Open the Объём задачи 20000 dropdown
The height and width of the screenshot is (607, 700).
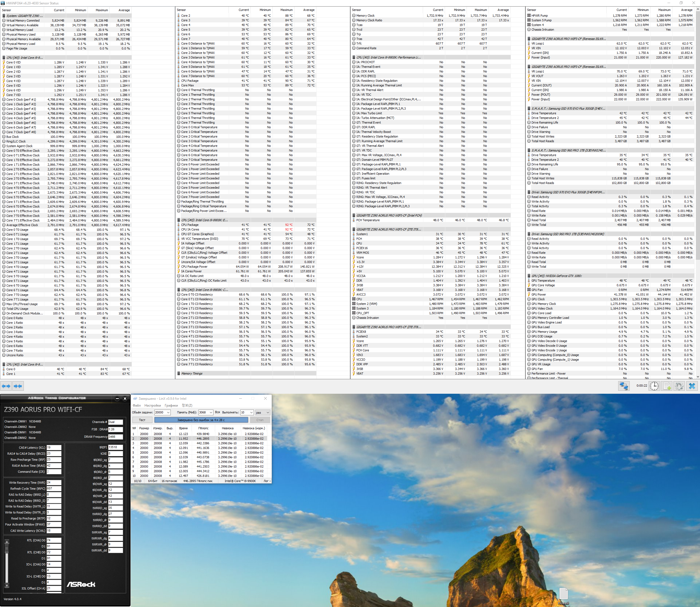click(x=168, y=412)
